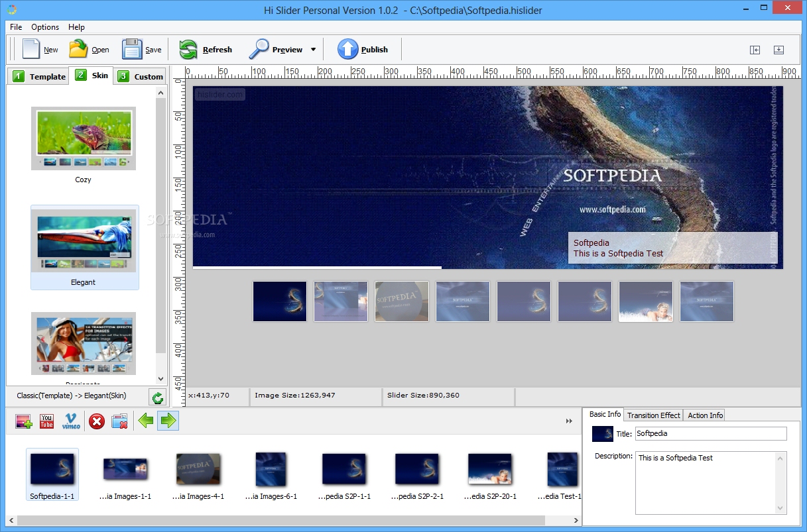Click the "Classic(Template) -> Elegant(Skin)" label

[x=71, y=396]
